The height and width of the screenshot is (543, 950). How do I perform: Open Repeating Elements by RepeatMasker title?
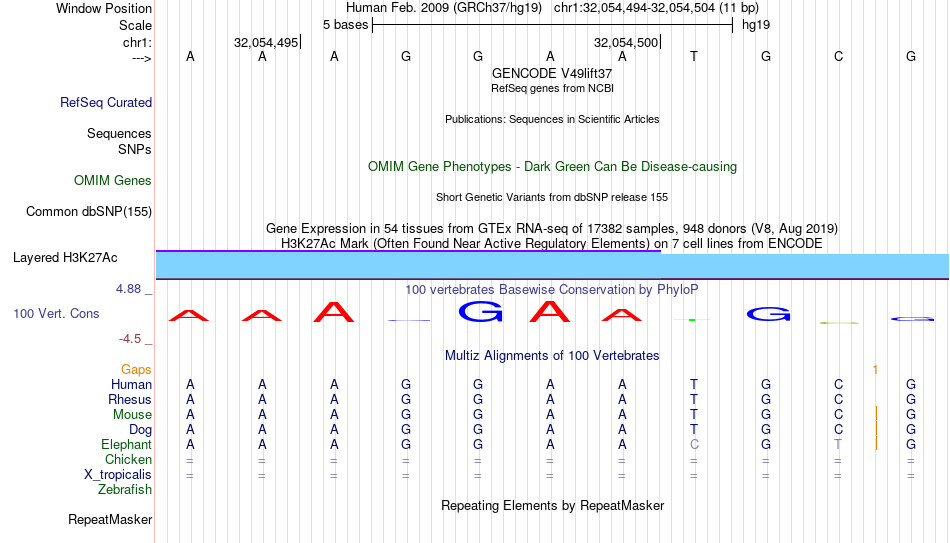(552, 505)
